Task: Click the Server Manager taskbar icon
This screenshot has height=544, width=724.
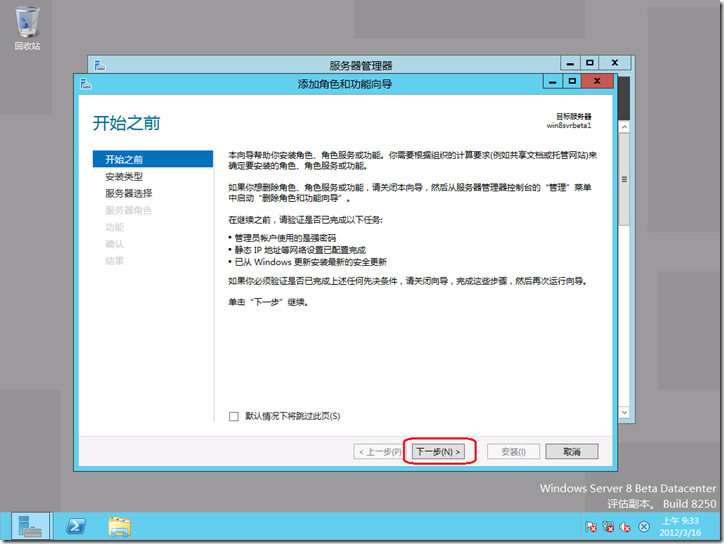Action: pos(30,526)
